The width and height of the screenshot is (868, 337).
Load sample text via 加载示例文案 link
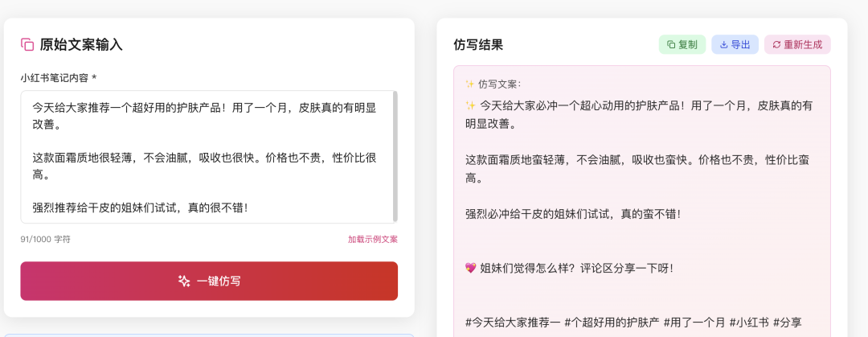[x=372, y=239]
